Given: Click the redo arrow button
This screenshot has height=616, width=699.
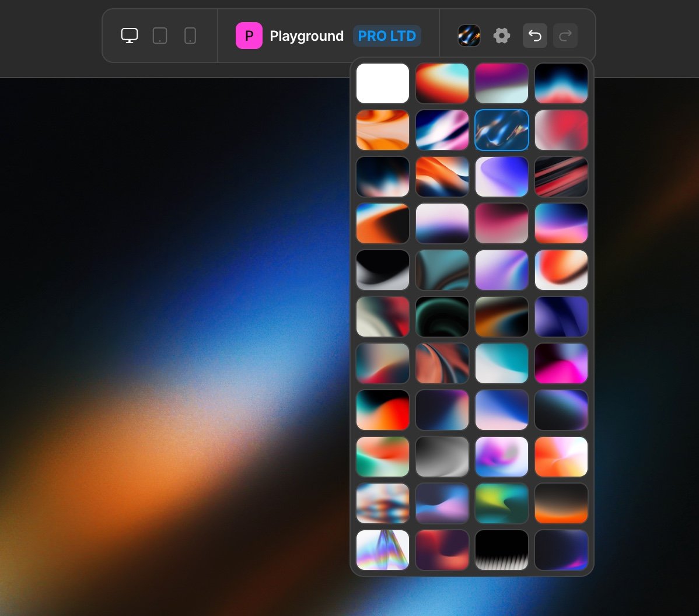Looking at the screenshot, I should [x=565, y=36].
